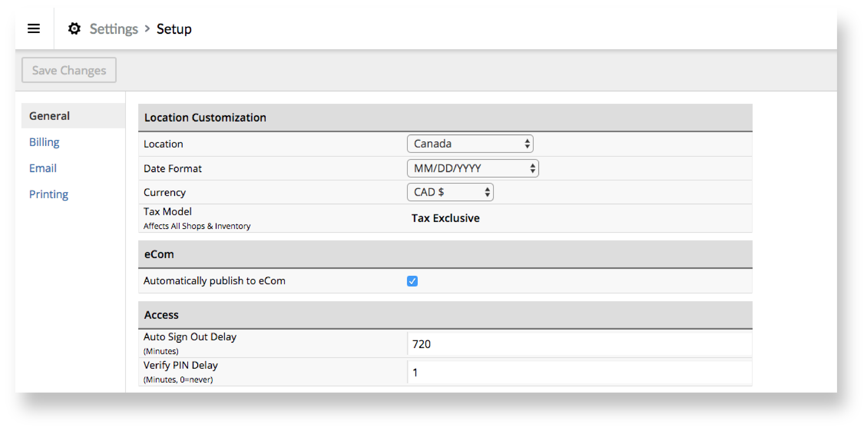868x431 pixels.
Task: Open the Location dropdown showing Canada
Action: (470, 144)
